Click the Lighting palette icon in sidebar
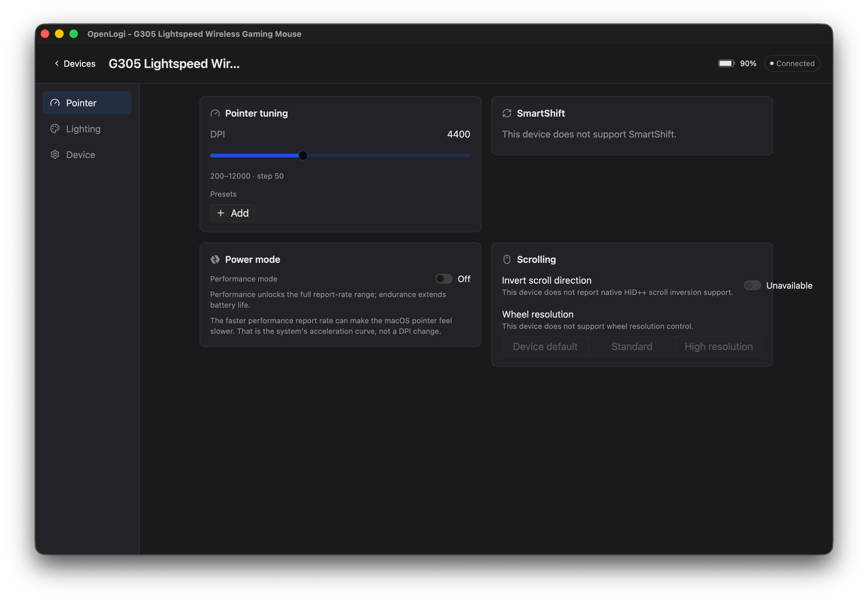 55,129
